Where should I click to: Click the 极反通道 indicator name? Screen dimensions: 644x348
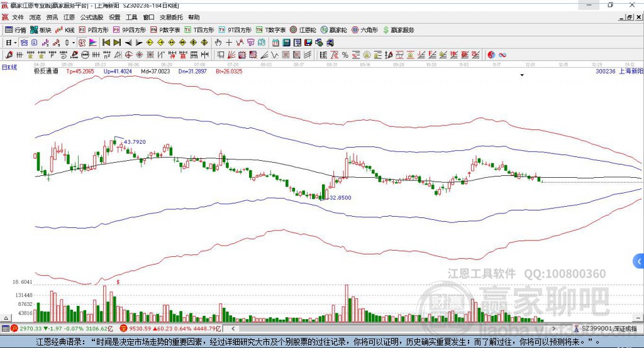pos(46,71)
